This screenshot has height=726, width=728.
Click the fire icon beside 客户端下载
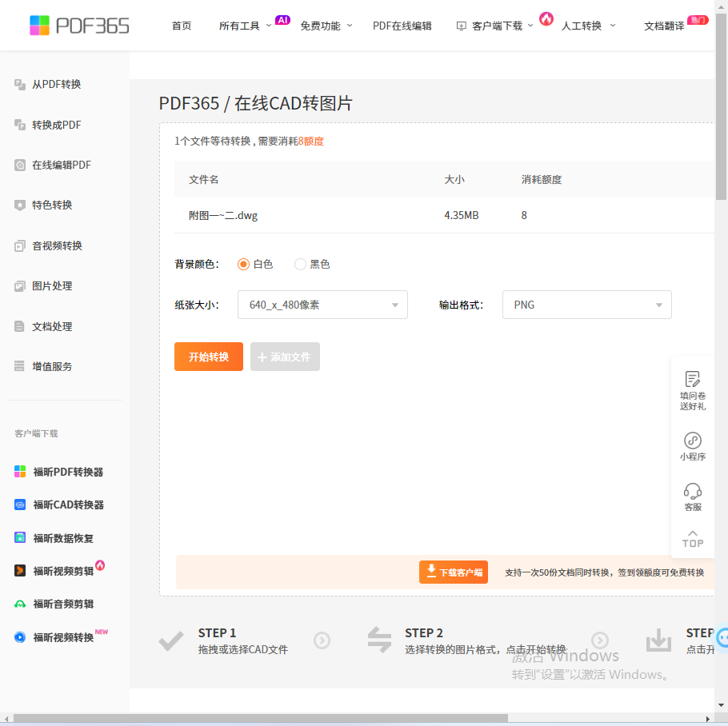coord(546,19)
